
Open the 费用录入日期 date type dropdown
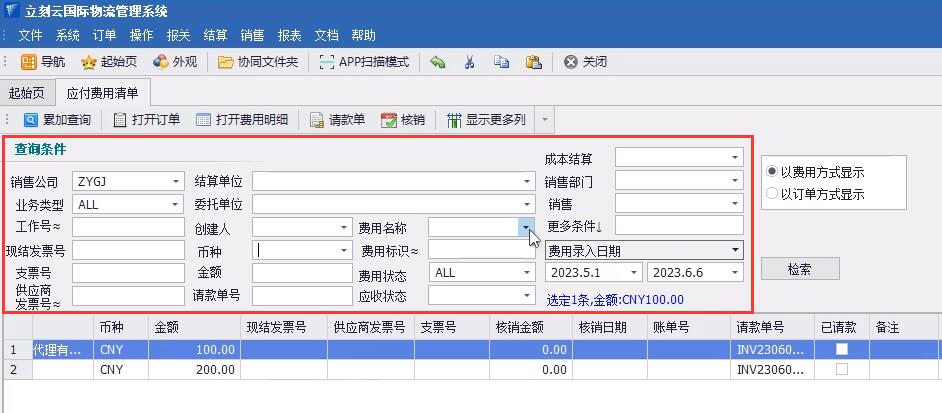[x=735, y=249]
